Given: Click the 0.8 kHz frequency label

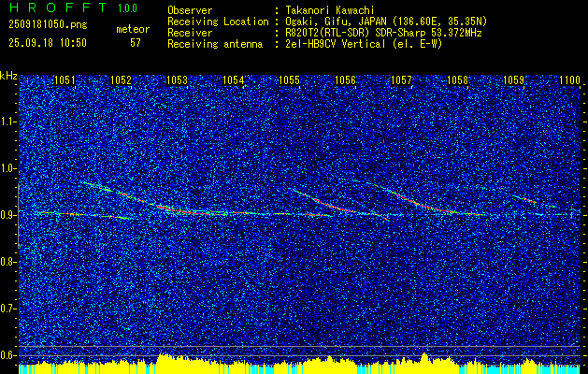Looking at the screenshot, I should point(7,262).
